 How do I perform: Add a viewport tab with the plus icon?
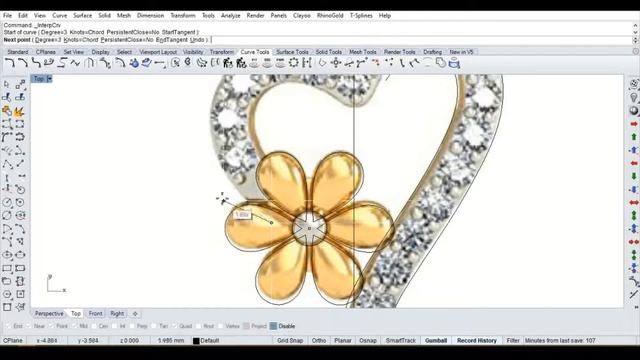coord(135,313)
